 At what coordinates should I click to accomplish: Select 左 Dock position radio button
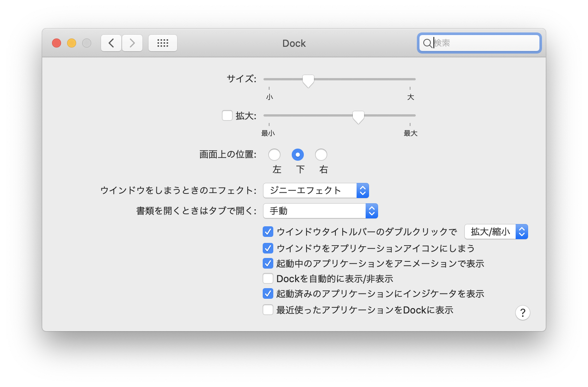point(274,155)
